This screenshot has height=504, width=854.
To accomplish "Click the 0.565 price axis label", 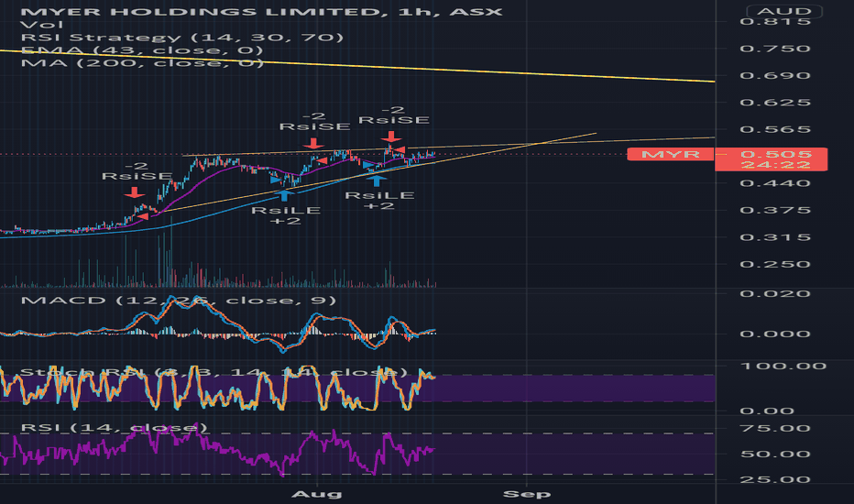I will click(x=775, y=129).
